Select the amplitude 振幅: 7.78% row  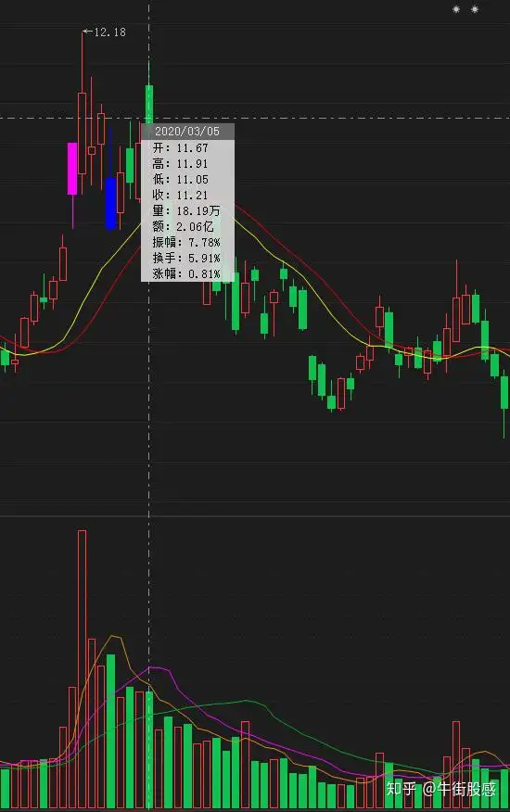[186, 242]
